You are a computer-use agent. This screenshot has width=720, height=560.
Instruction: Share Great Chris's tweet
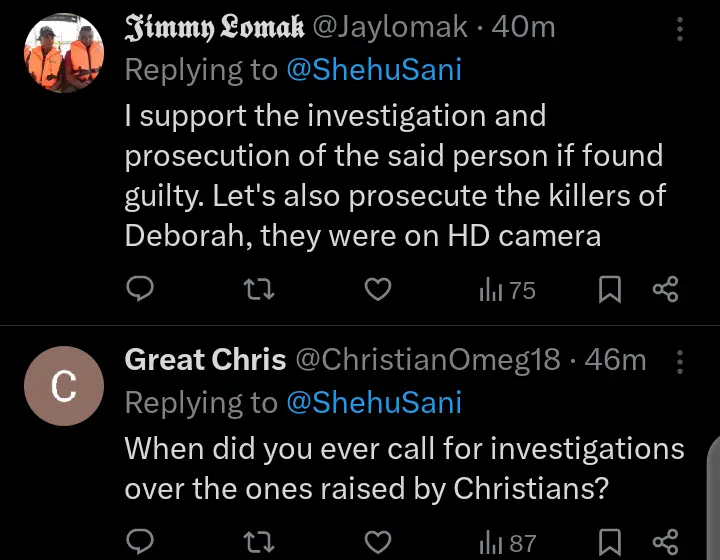[665, 543]
